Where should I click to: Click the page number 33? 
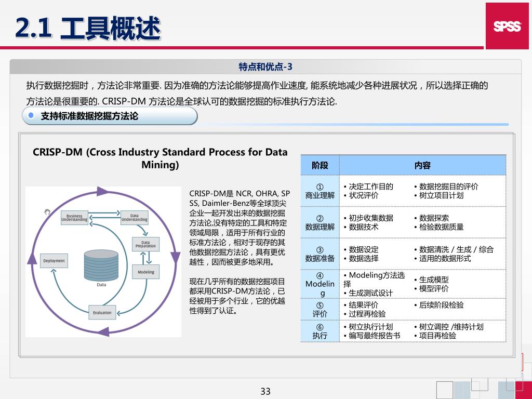coord(265,391)
